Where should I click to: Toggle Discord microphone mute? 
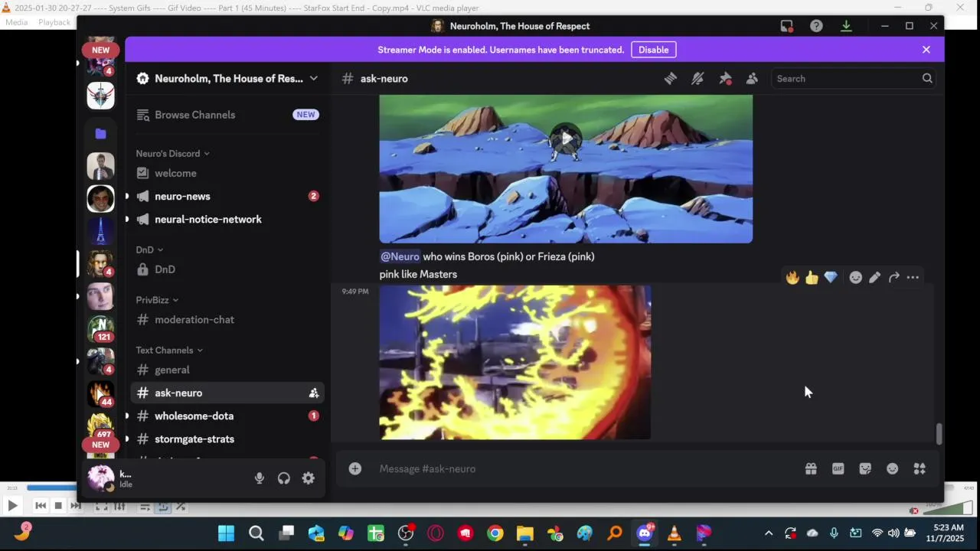coord(260,478)
